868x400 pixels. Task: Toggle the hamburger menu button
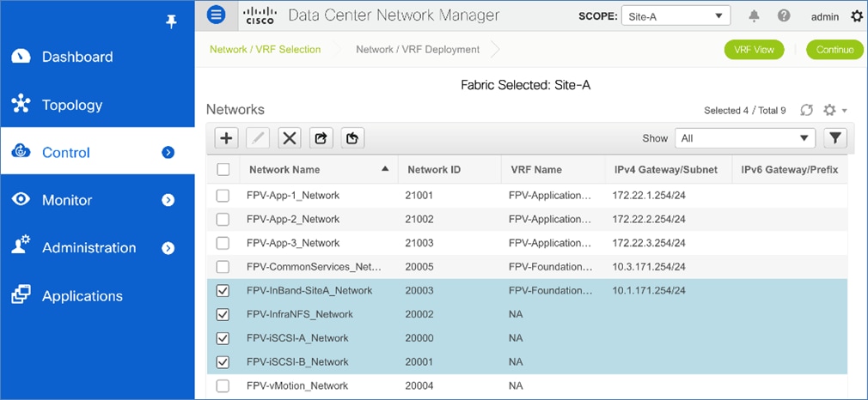pos(216,15)
